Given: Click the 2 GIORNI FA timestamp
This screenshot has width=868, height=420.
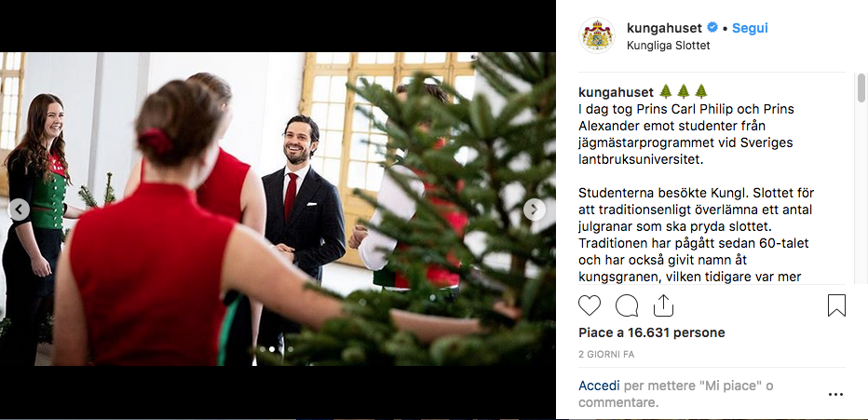Looking at the screenshot, I should [606, 354].
